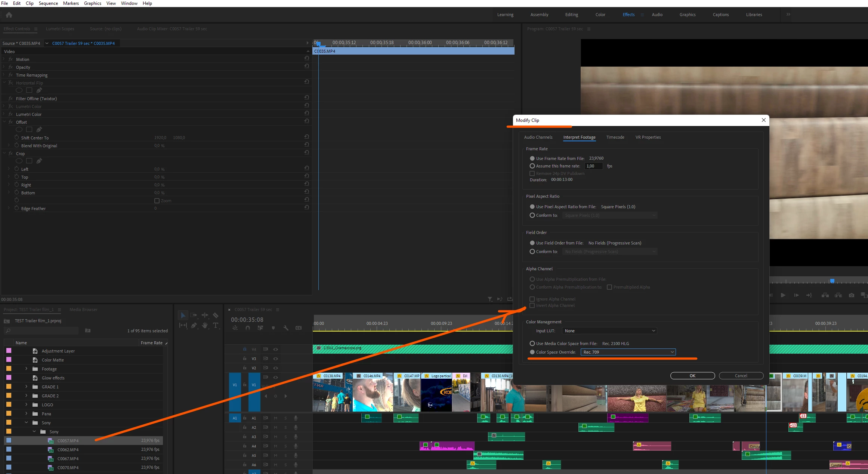
Task: Toggle lock on track V3
Action: (245, 358)
